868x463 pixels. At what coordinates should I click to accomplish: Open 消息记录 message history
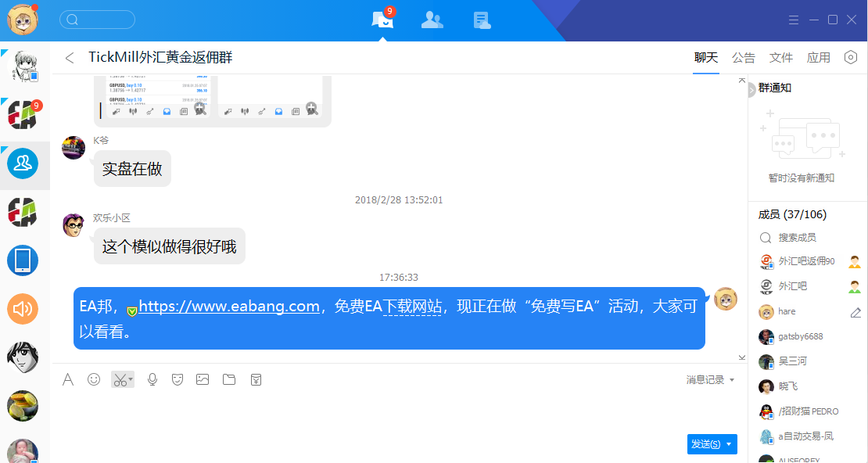pyautogui.click(x=705, y=380)
